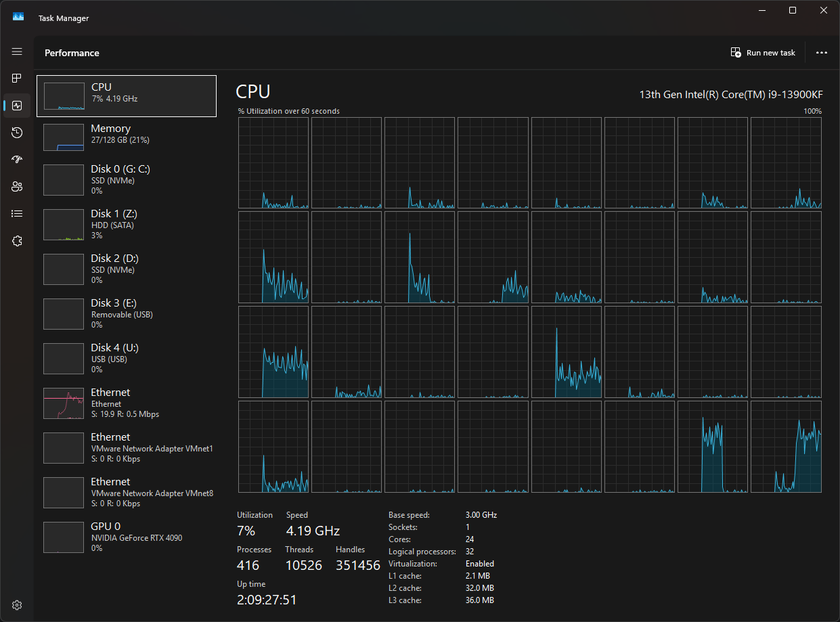This screenshot has height=622, width=840.
Task: Click the Memory mini graph thumbnail
Action: tap(64, 137)
